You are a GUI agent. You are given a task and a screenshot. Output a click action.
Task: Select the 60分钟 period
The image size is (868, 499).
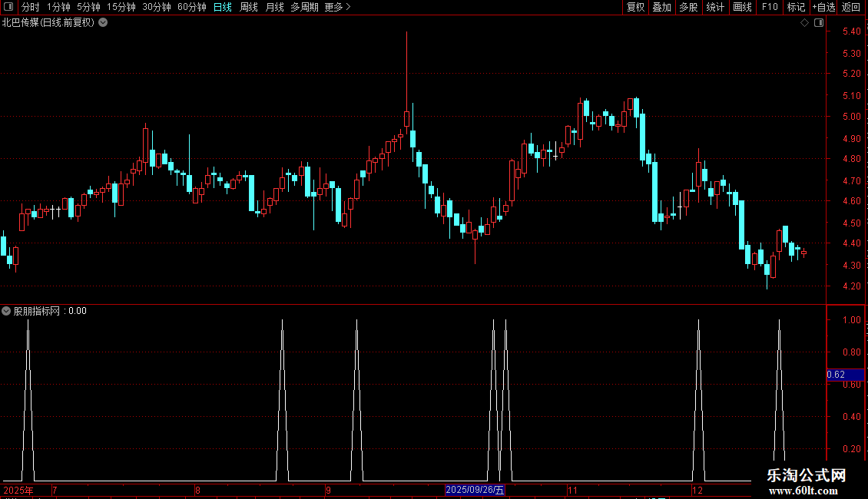[191, 7]
